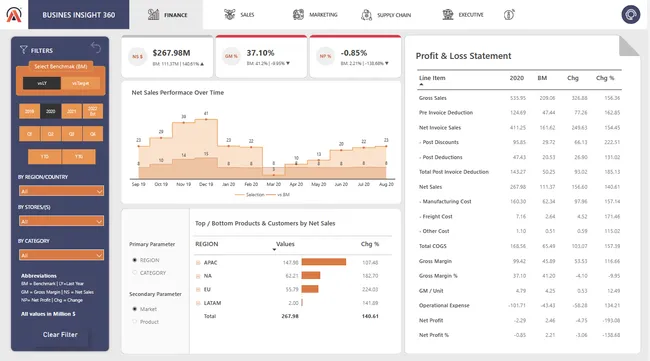The width and height of the screenshot is (650, 361).
Task: Click the Chg % column header in P&L table
Action: pos(605,78)
